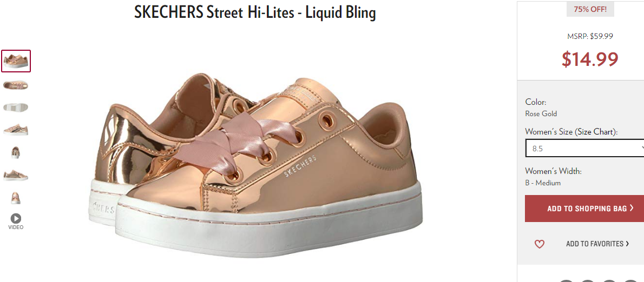
Task: Click the chevron beside Add to Favorites
Action: click(627, 244)
